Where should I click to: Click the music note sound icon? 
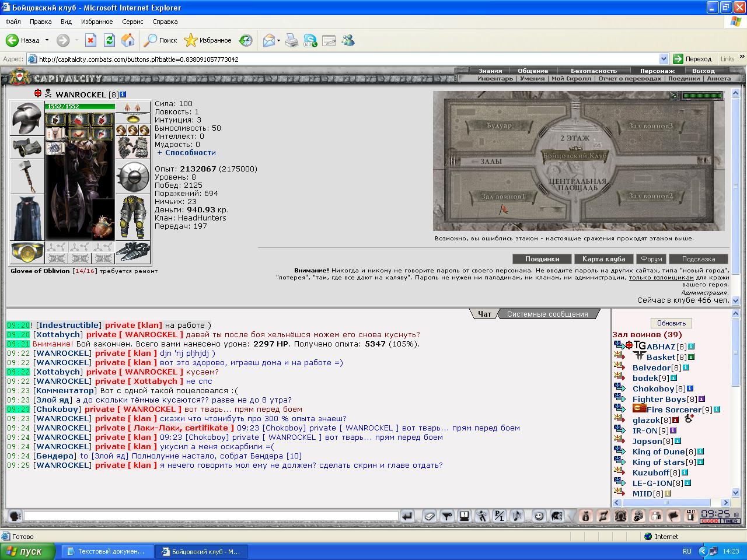click(x=517, y=516)
